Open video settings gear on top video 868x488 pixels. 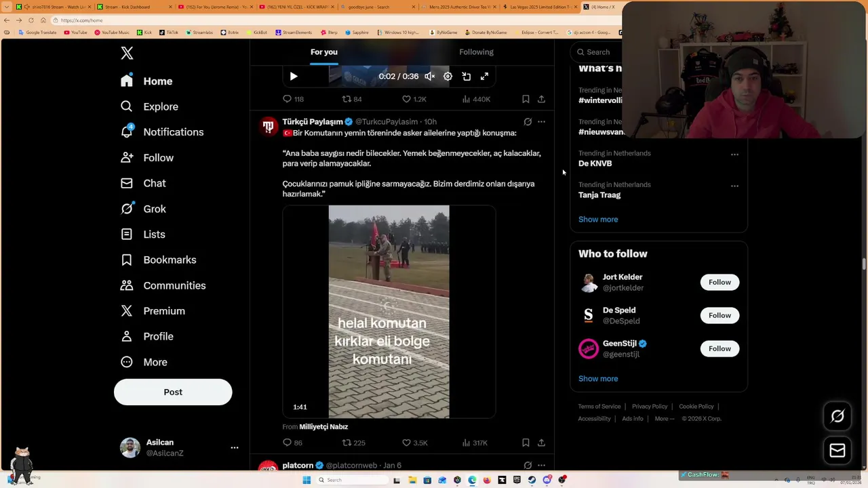448,77
